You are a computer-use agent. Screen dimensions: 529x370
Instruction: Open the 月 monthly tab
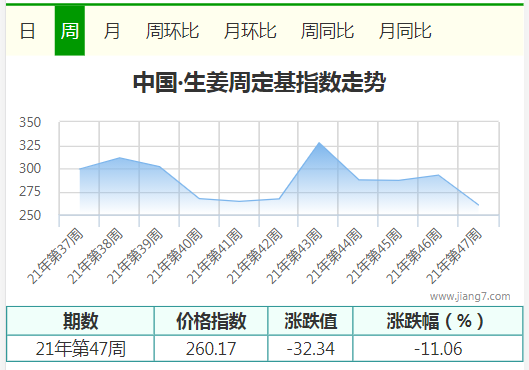tap(112, 31)
